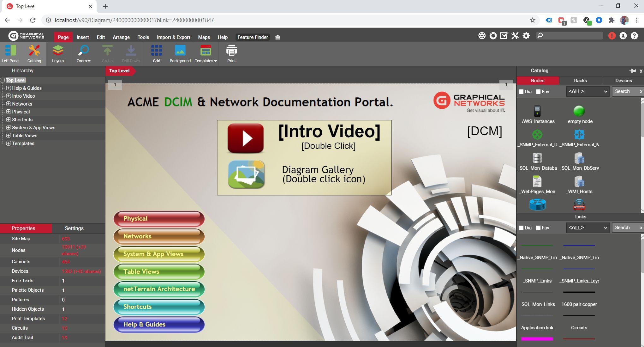
Task: Switch to the Racks catalog tab
Action: coord(580,81)
